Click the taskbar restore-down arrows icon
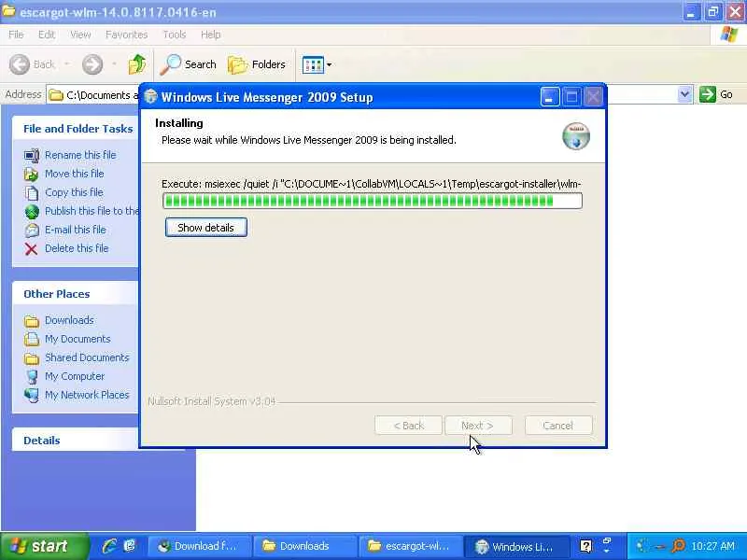Viewport: 747px width, 560px height. coord(607,543)
